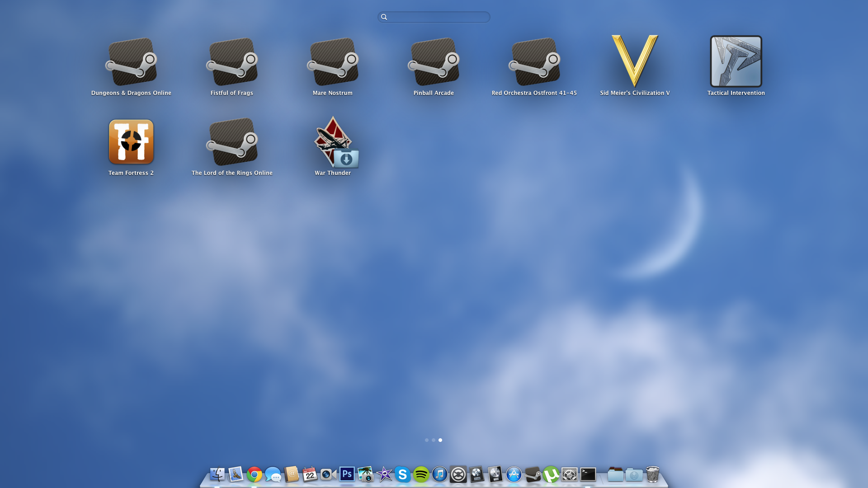Open Fistful of Frags
The width and height of the screenshot is (868, 488).
click(x=232, y=61)
